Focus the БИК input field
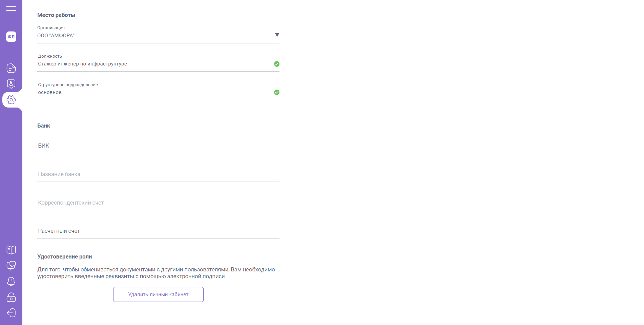The image size is (644, 325). 158,146
